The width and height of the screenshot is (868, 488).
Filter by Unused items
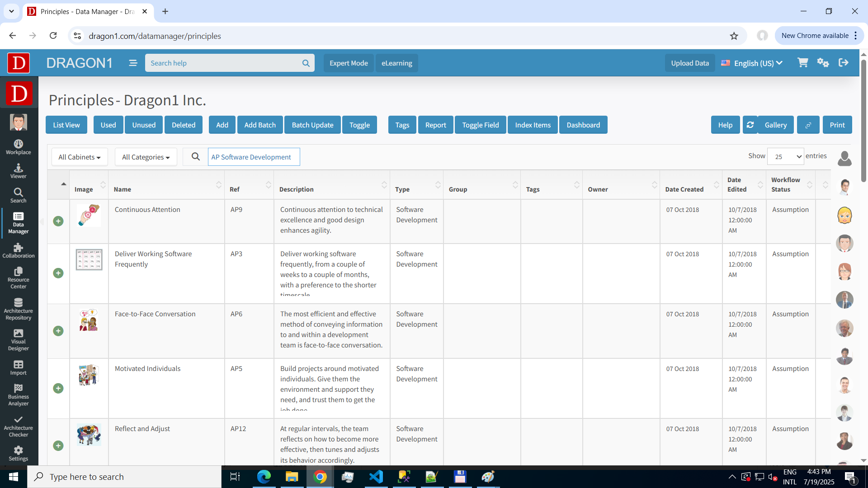point(144,125)
